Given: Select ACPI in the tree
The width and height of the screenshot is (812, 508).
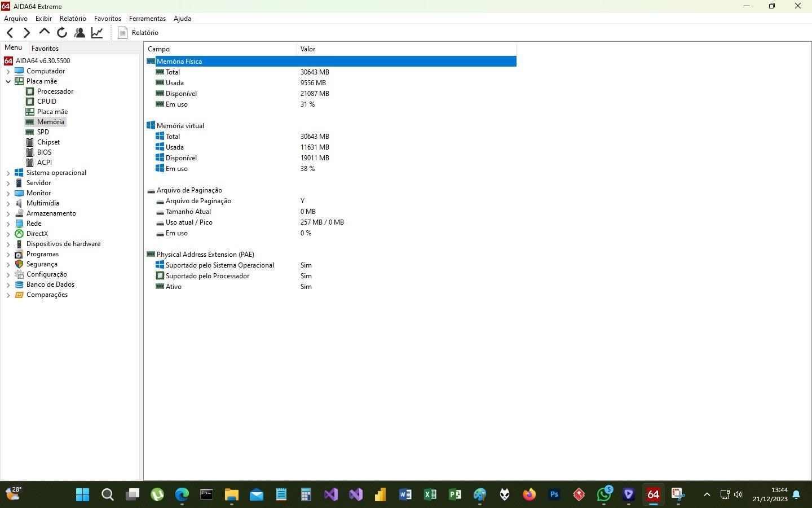Looking at the screenshot, I should point(45,163).
